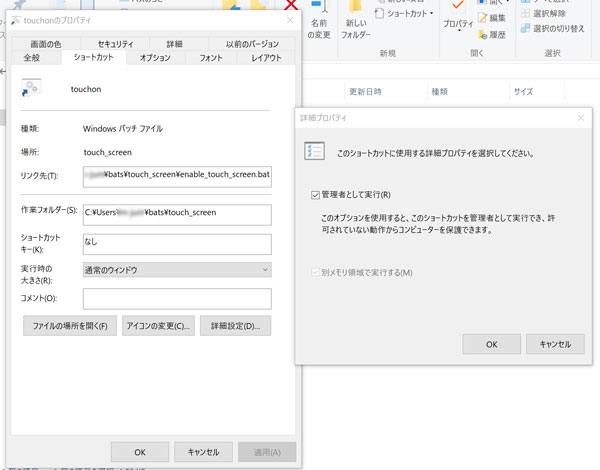Click the Comment (コメント) input field

[x=177, y=299]
